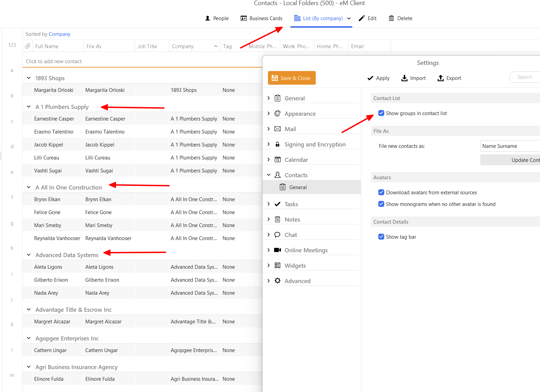The height and width of the screenshot is (392, 540).
Task: Click the People view icon
Action: click(208, 18)
